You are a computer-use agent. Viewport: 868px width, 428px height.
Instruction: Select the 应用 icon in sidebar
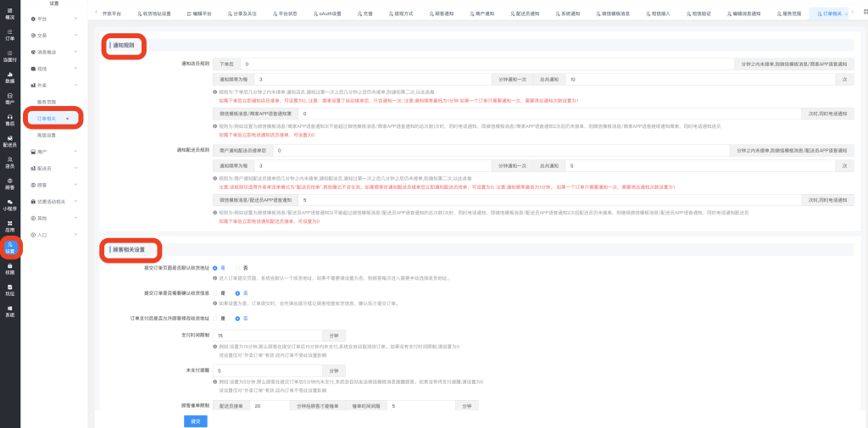[x=10, y=226]
